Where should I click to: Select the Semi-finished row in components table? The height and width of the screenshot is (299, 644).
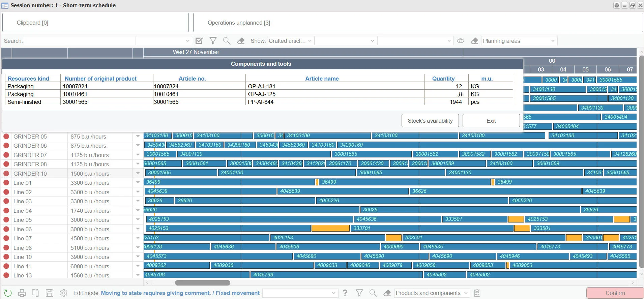pos(259,102)
